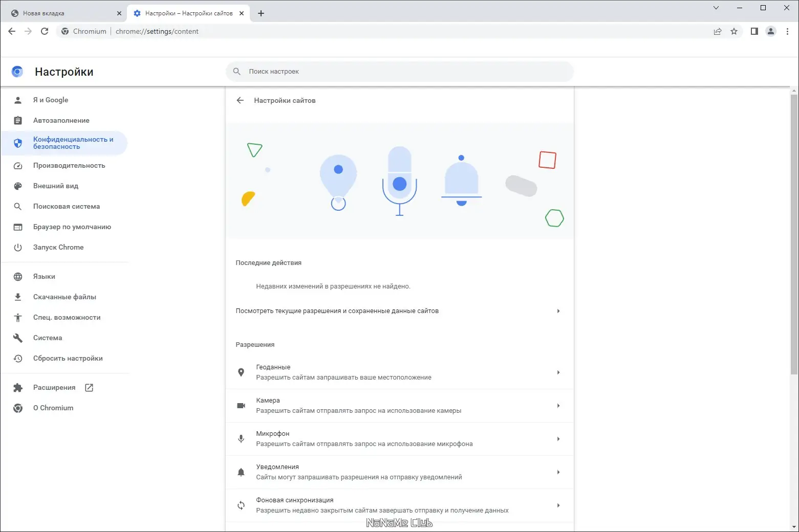Open Система via the wrench icon
This screenshot has width=799, height=532.
(x=18, y=338)
